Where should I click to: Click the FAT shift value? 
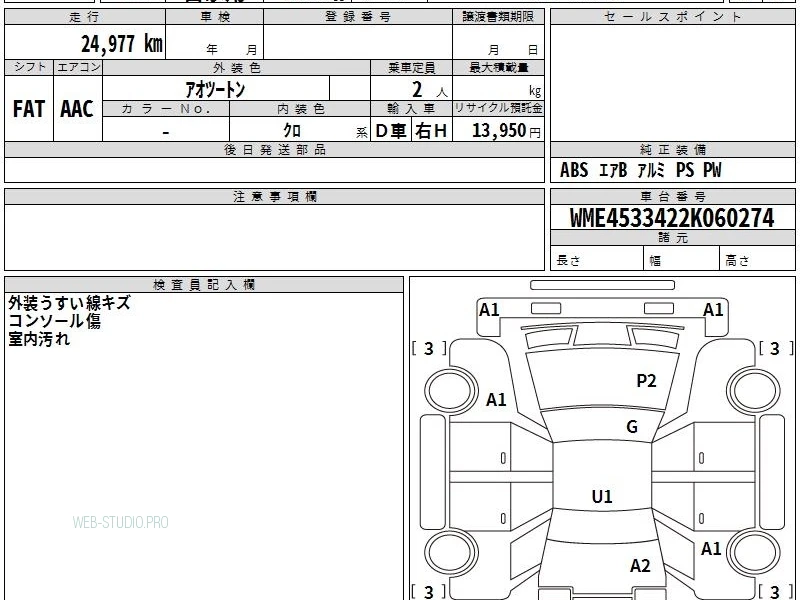pos(29,109)
